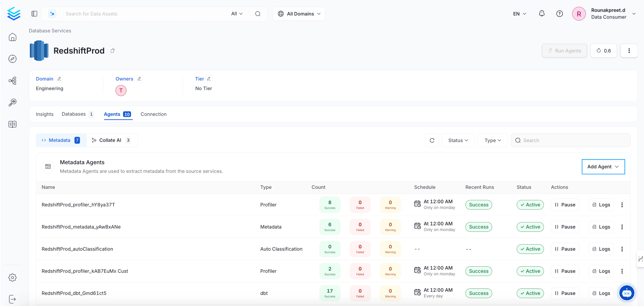Click the Database Services breadcrumb

50,31
